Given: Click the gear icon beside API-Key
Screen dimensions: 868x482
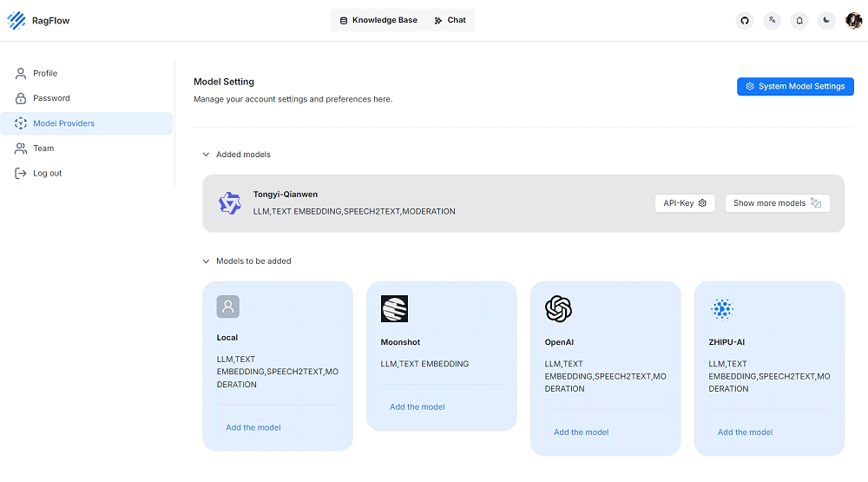Looking at the screenshot, I should 702,202.
